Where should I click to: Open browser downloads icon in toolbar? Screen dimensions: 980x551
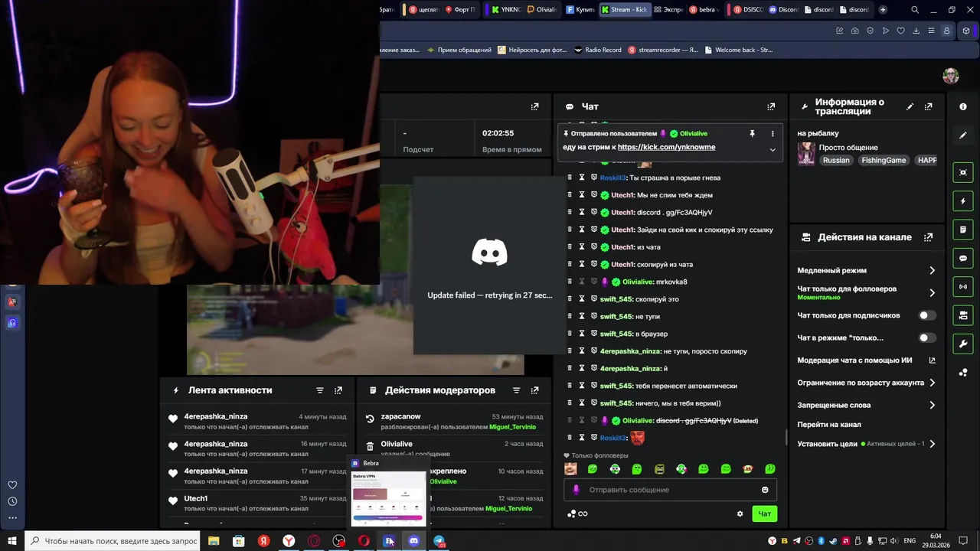point(916,31)
